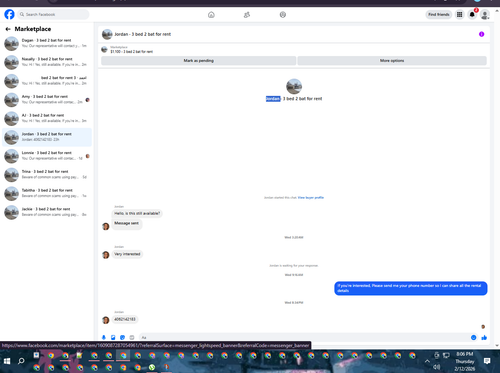The width and height of the screenshot is (500, 373).
Task: Click the voice clip microphone icon
Action: pos(104,337)
